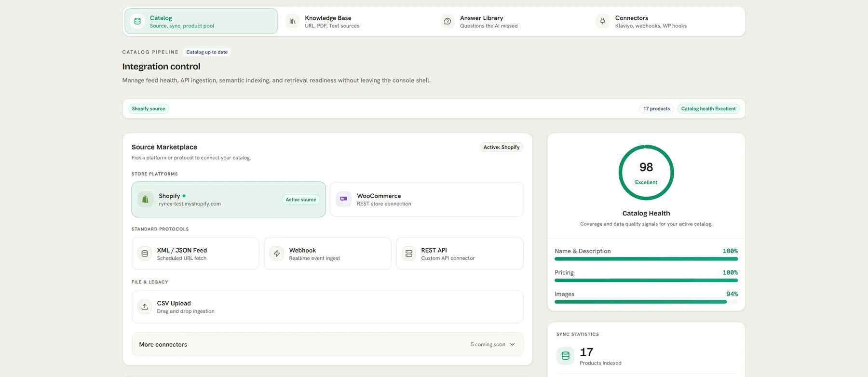This screenshot has width=868, height=377.
Task: Click the Connectors plug icon
Action: pos(603,21)
